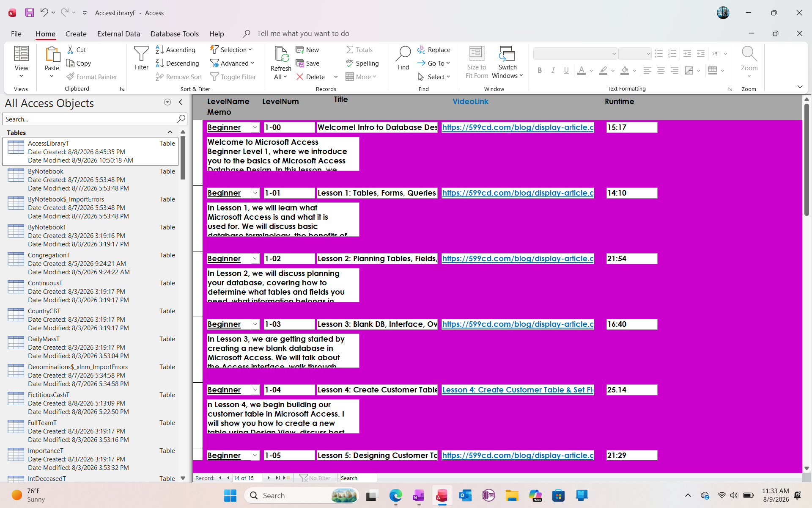
Task: Open the CongregationT table
Action: click(x=91, y=264)
